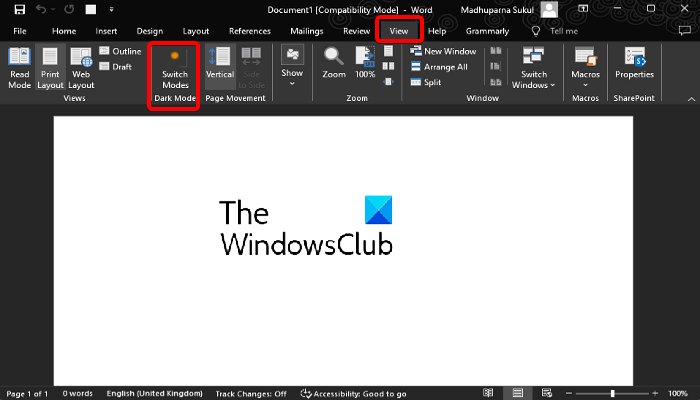Open the Zoom magnifier dialog

(x=334, y=63)
